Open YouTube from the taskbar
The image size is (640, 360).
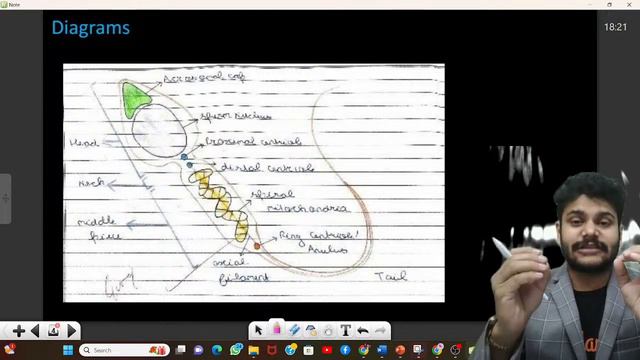(x=327, y=350)
